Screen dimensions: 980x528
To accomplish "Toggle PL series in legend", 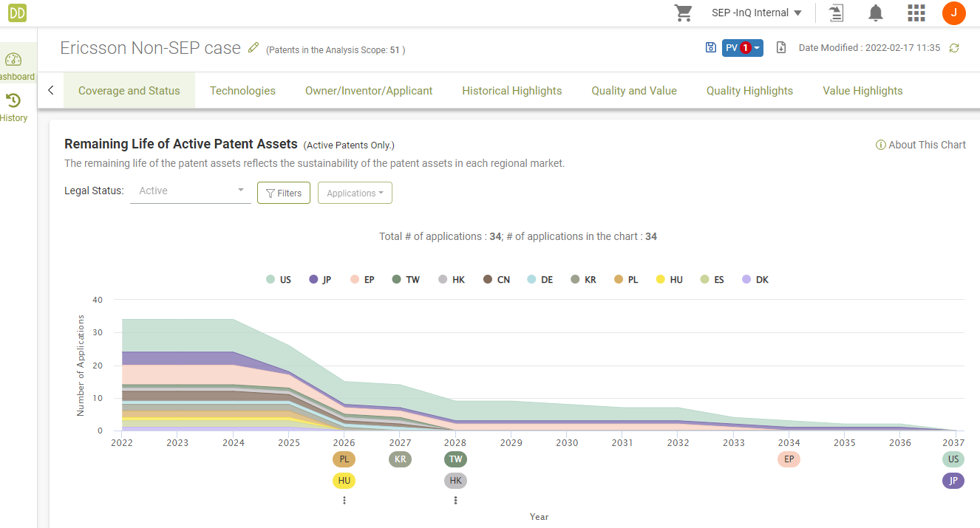I will point(627,280).
